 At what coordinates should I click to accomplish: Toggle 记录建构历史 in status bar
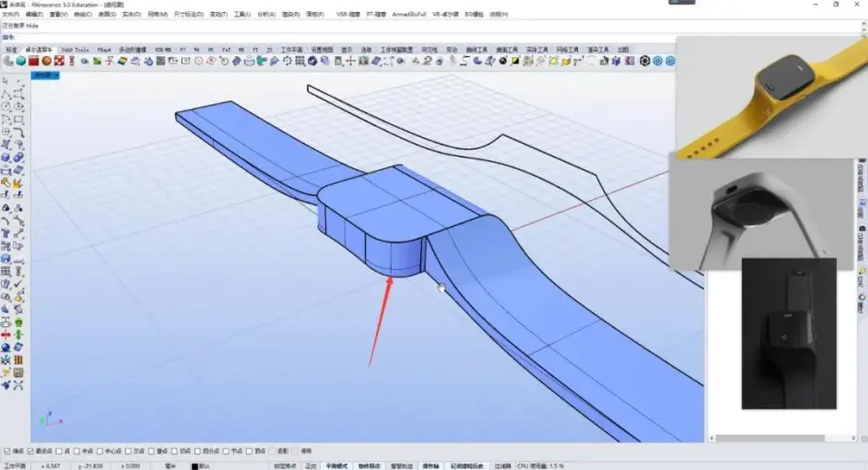click(466, 466)
